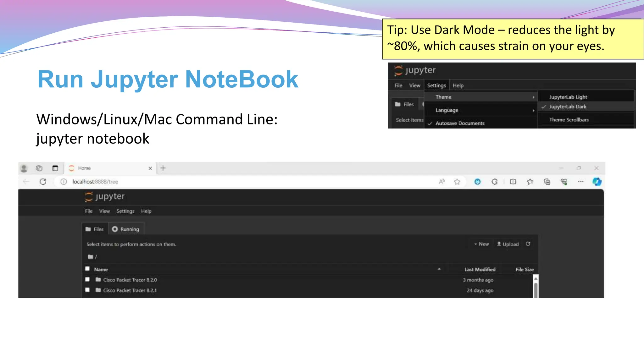Open Settings menu in small dark screenshot
The width and height of the screenshot is (644, 362).
(x=436, y=85)
